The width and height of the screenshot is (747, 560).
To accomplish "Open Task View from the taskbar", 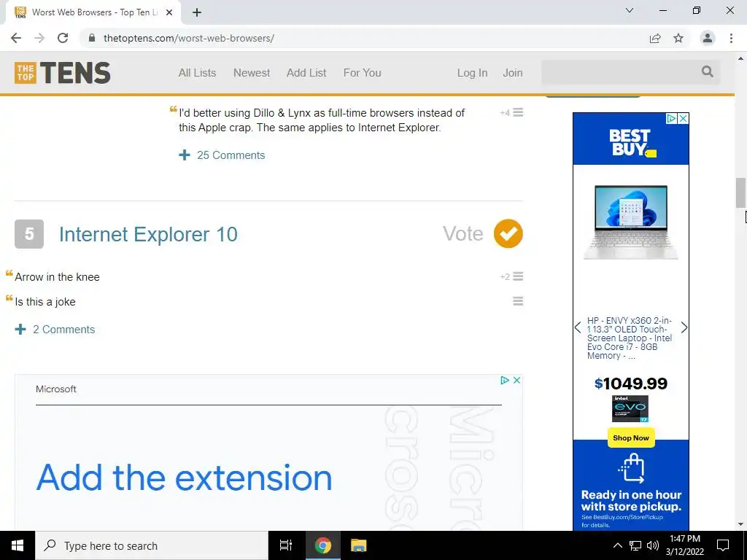I will coord(286,545).
